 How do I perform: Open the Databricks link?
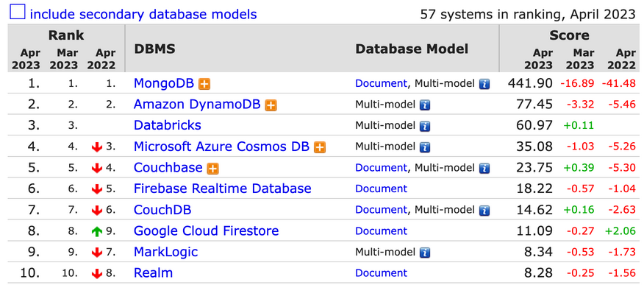point(168,125)
